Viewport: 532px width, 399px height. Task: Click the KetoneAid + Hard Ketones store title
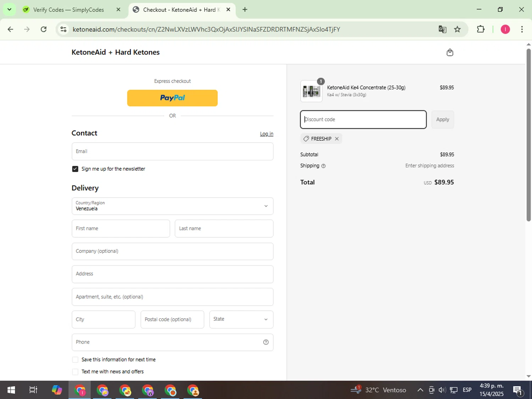116,52
